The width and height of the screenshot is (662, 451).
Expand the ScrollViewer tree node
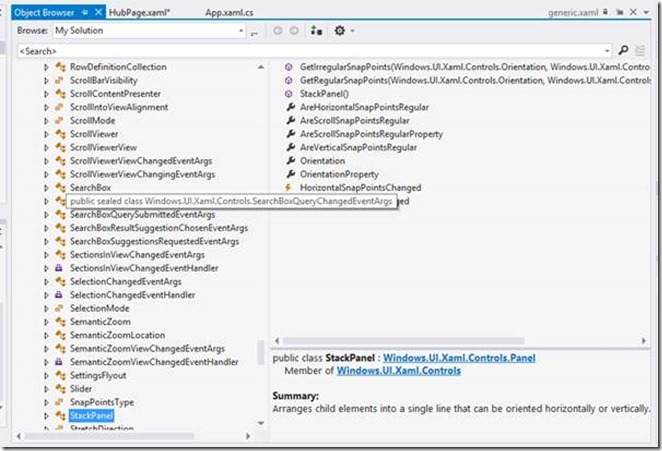pyautogui.click(x=46, y=134)
